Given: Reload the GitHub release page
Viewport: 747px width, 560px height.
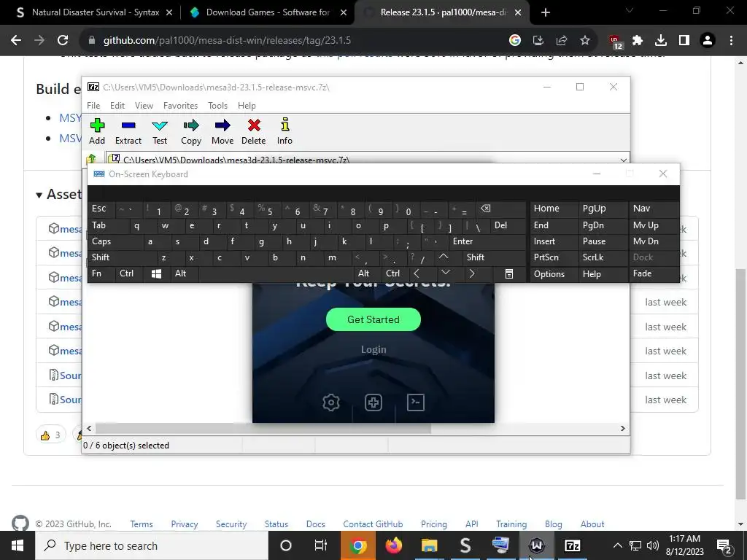Looking at the screenshot, I should [63, 41].
